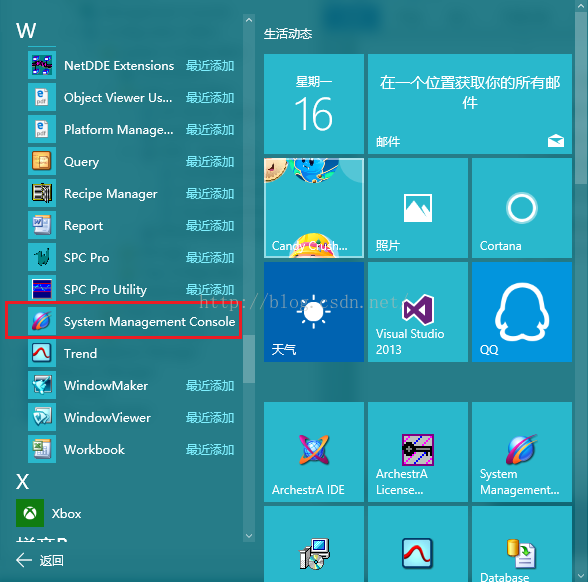
Task: Start SPC Pro Utility via its icon
Action: click(42, 289)
